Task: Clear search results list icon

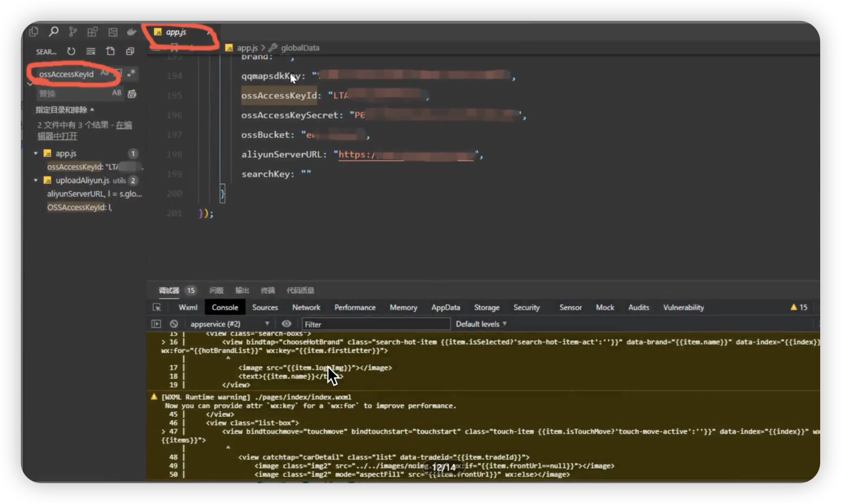Action: click(x=91, y=51)
